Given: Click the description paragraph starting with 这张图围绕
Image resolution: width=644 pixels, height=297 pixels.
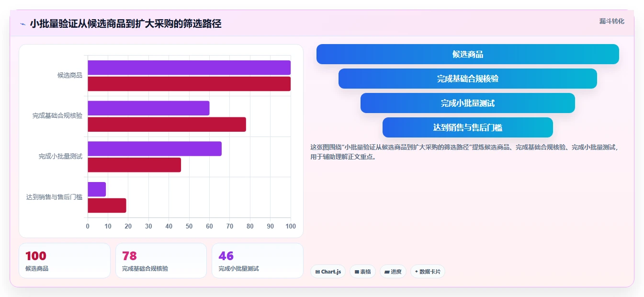Looking at the screenshot, I should pyautogui.click(x=465, y=152).
